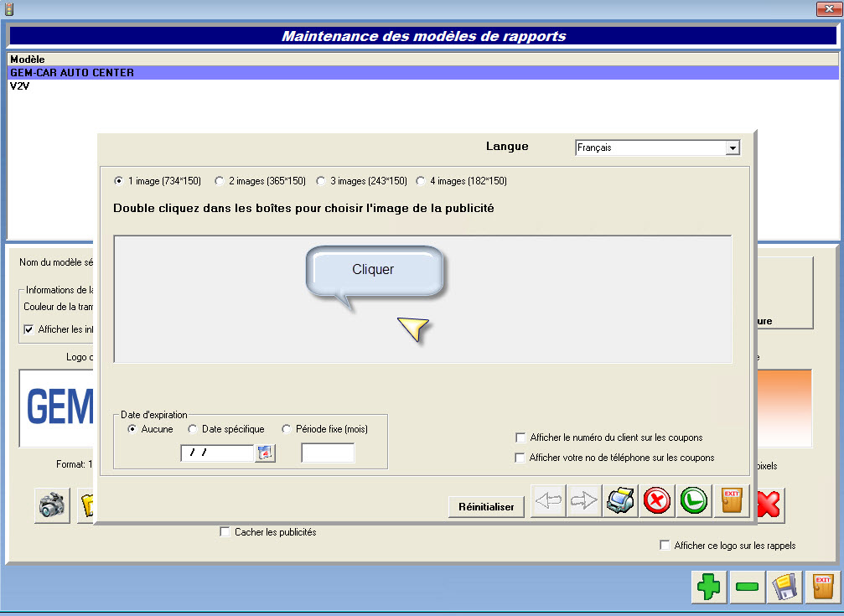Click the GEM logo preview image
Viewport: 844px width, 616px height.
56,408
